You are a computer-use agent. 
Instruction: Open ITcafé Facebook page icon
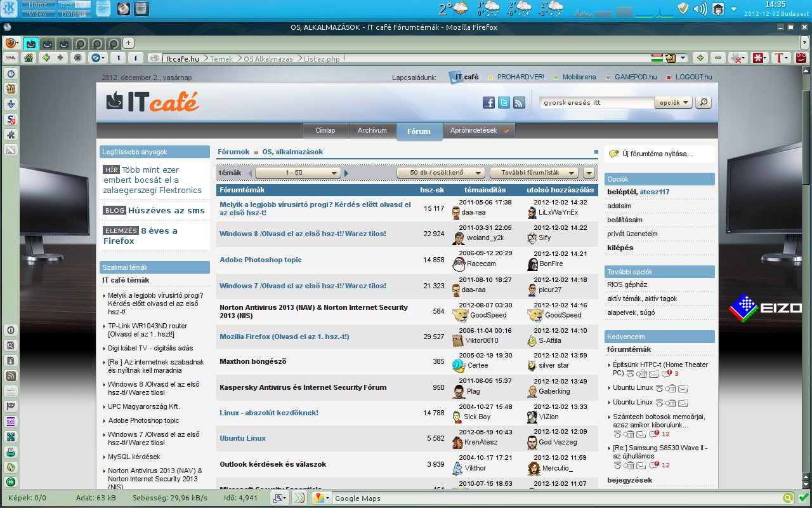488,103
